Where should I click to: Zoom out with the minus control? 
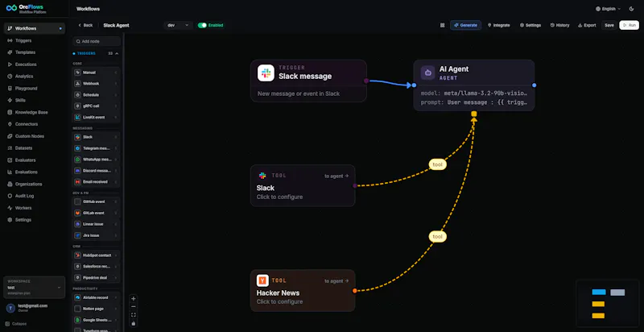tap(133, 306)
